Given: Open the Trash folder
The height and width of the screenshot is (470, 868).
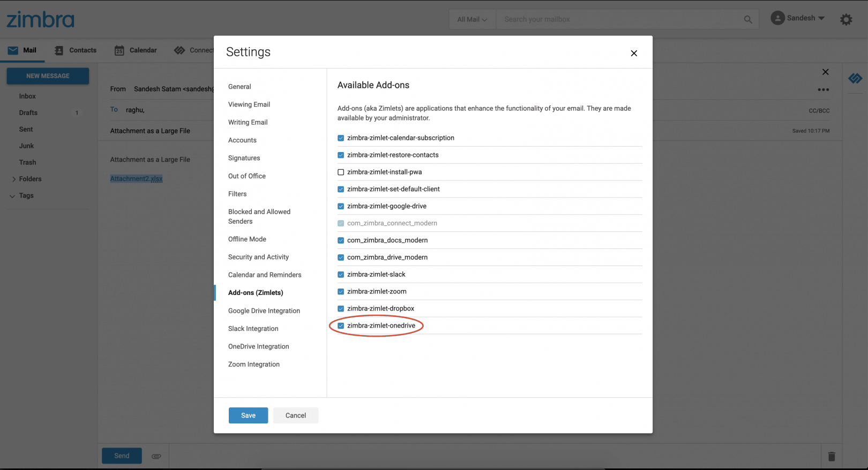Looking at the screenshot, I should [x=27, y=163].
